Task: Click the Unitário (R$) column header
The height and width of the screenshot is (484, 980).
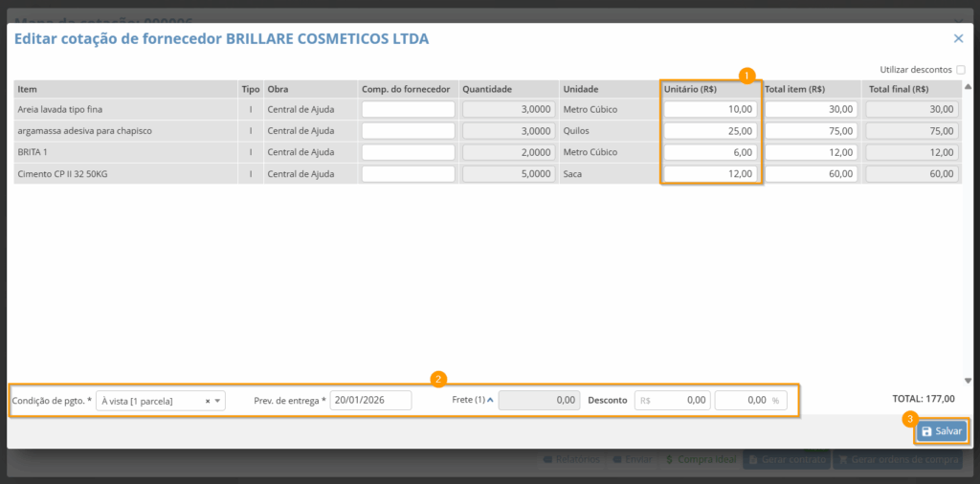Action: point(691,89)
